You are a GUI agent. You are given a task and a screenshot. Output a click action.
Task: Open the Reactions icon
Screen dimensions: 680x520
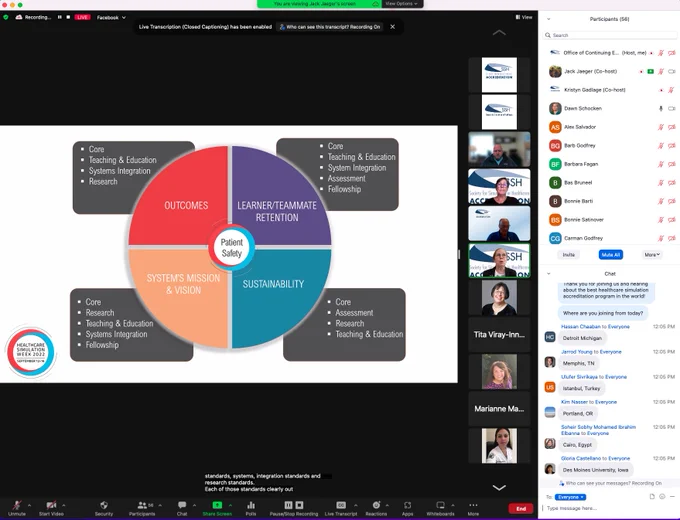[x=376, y=505]
